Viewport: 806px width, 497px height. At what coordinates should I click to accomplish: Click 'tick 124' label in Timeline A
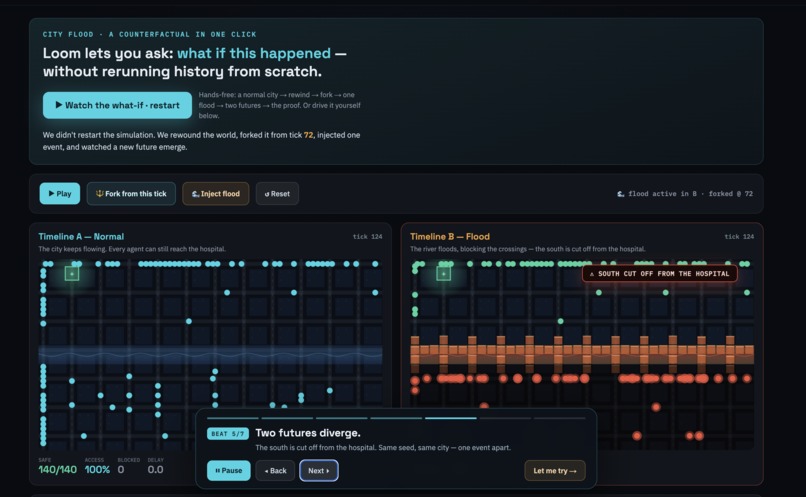pyautogui.click(x=368, y=236)
